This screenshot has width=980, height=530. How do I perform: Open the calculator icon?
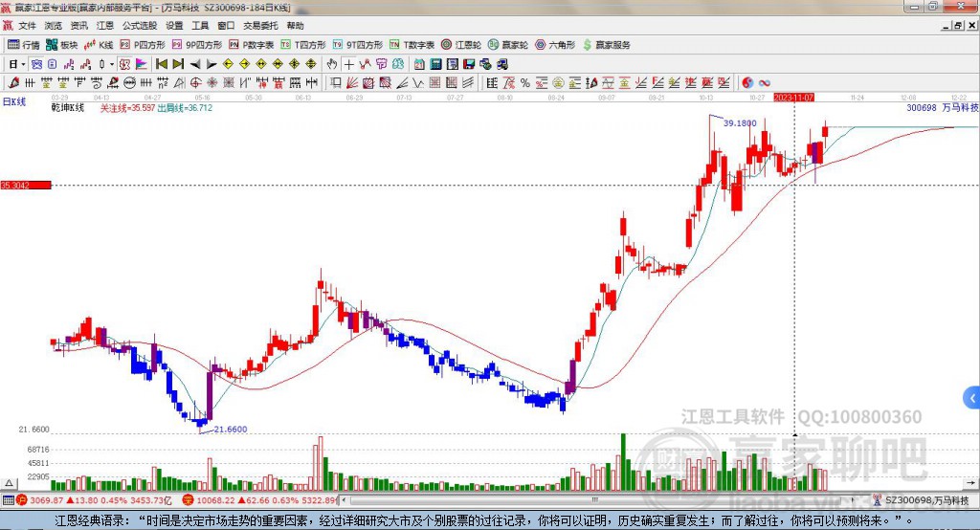435,64
